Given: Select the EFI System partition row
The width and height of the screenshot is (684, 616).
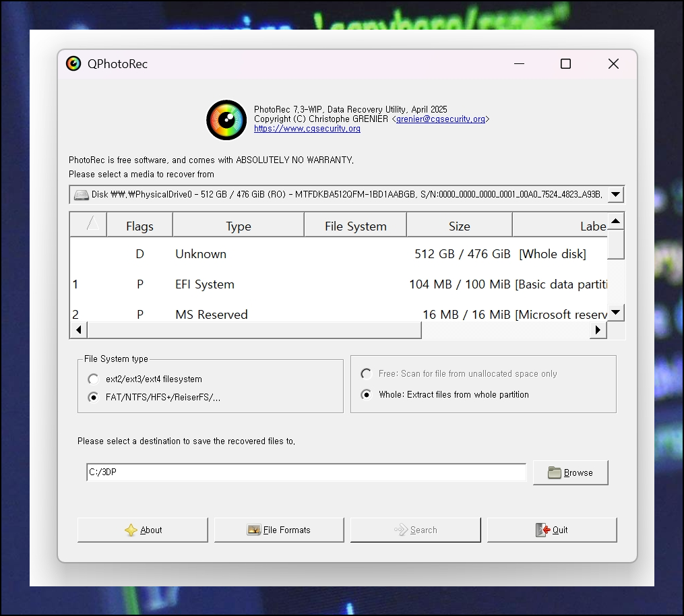Looking at the screenshot, I should tap(338, 284).
